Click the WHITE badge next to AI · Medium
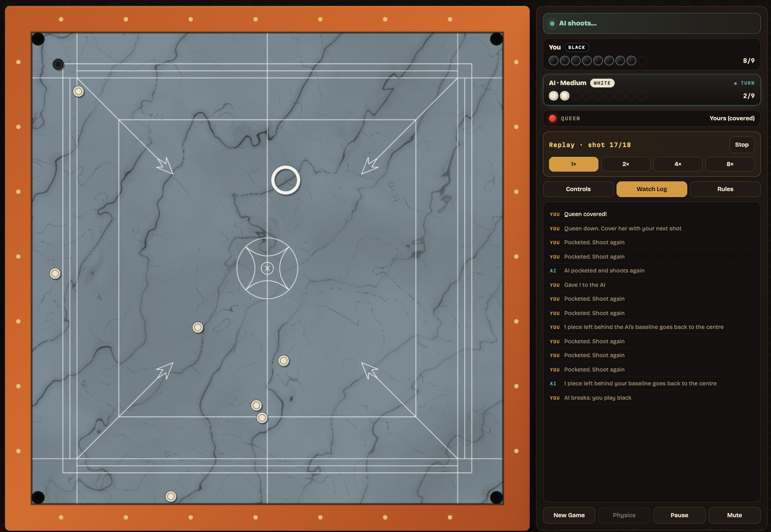Screen dimensions: 771x532 click(x=602, y=83)
